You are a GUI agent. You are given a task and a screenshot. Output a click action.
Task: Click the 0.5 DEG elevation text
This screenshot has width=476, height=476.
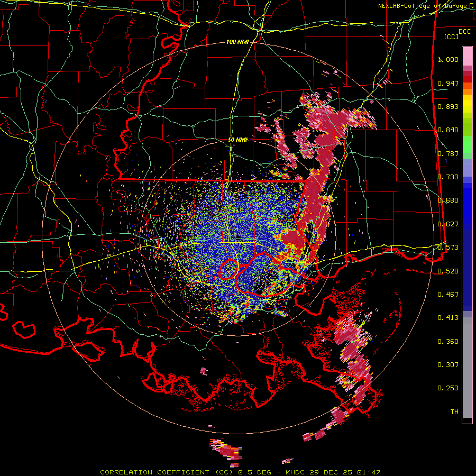point(254,472)
